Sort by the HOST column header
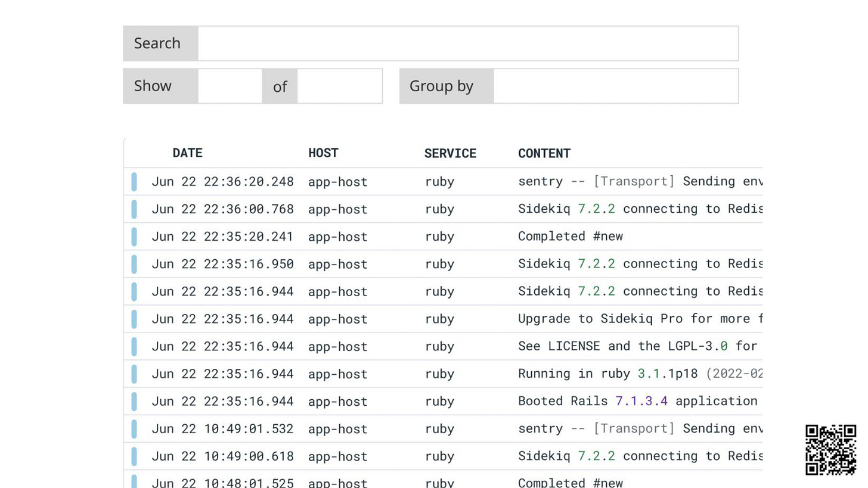Screen dimensions: 868x488 (x=323, y=153)
